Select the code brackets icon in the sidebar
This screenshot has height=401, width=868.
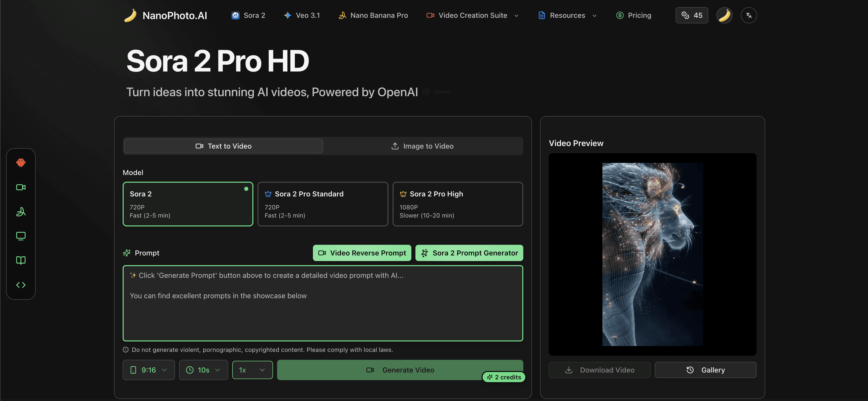[x=21, y=284]
